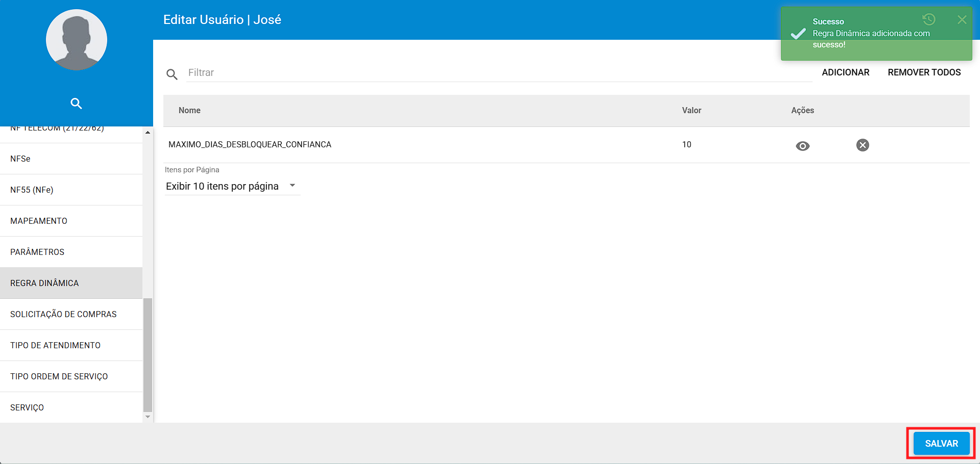Click the filter magnifier icon
Image resolution: width=980 pixels, height=464 pixels.
(172, 74)
